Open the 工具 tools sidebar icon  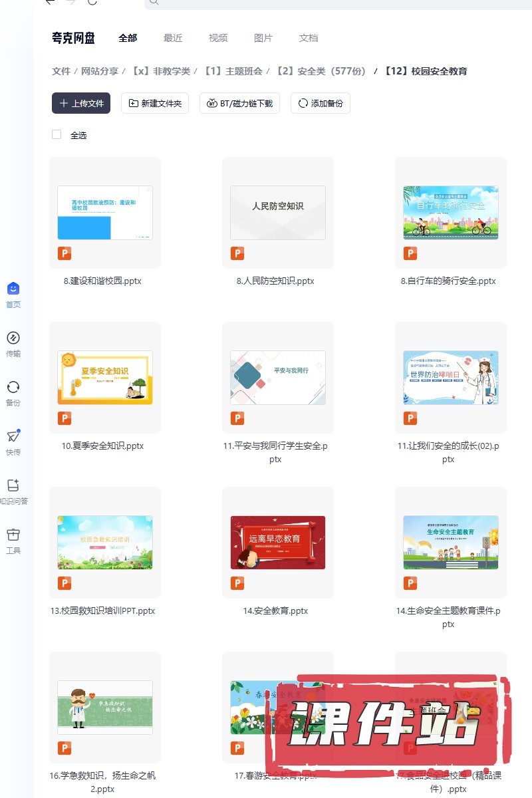click(13, 535)
